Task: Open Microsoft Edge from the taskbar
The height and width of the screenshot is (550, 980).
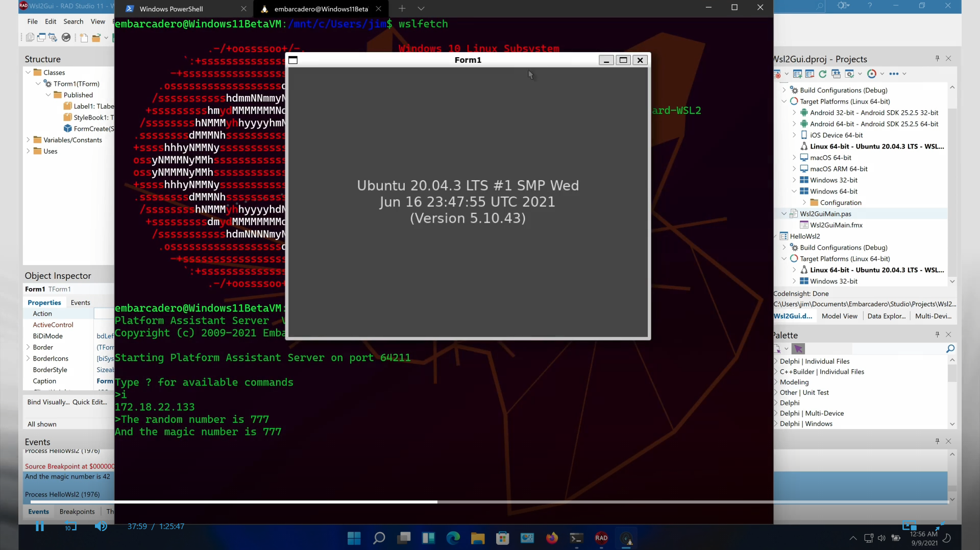Action: pyautogui.click(x=453, y=538)
